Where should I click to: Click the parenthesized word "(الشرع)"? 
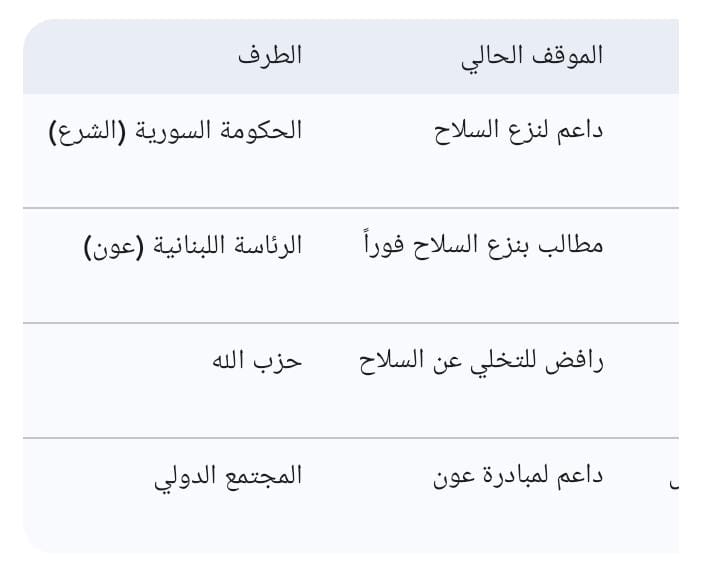tap(82, 132)
